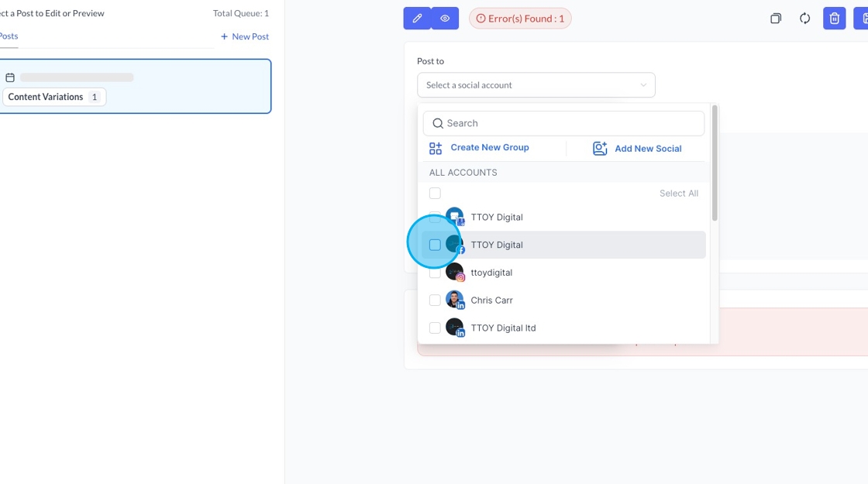Click the plus icon beside New Post
The height and width of the screenshot is (484, 868).
[x=224, y=36]
